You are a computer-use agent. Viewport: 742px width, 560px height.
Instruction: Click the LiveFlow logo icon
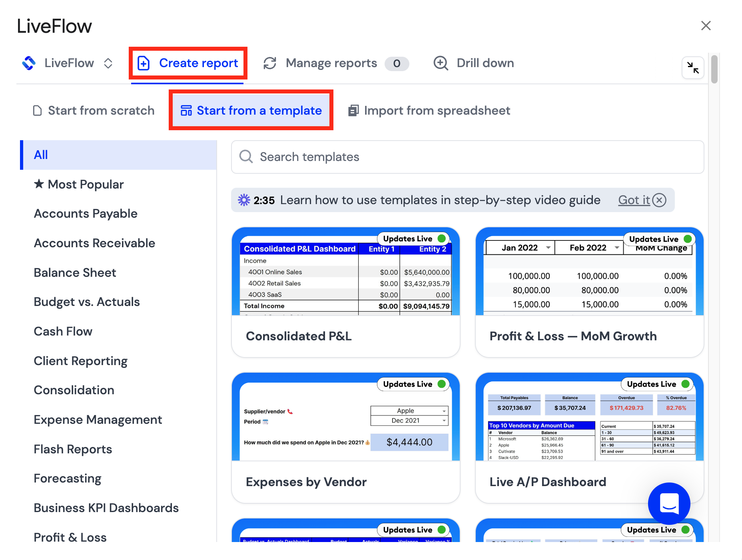[29, 63]
